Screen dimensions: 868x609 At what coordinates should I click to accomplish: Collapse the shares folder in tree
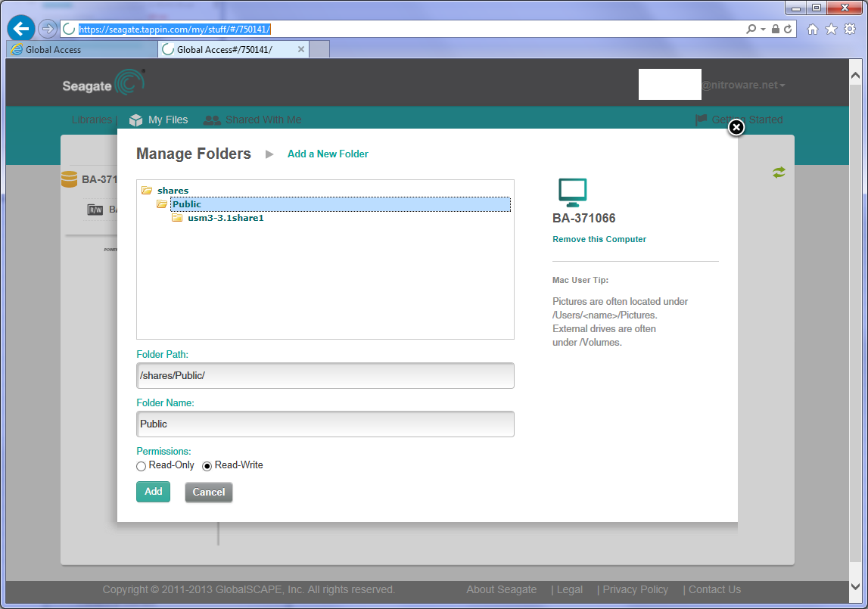(x=147, y=191)
